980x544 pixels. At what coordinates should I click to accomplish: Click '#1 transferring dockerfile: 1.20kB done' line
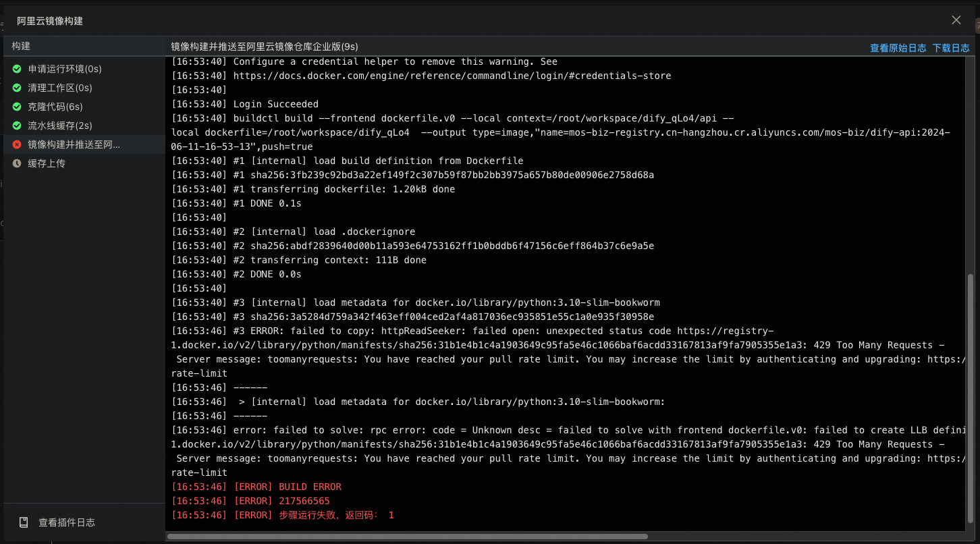point(313,189)
